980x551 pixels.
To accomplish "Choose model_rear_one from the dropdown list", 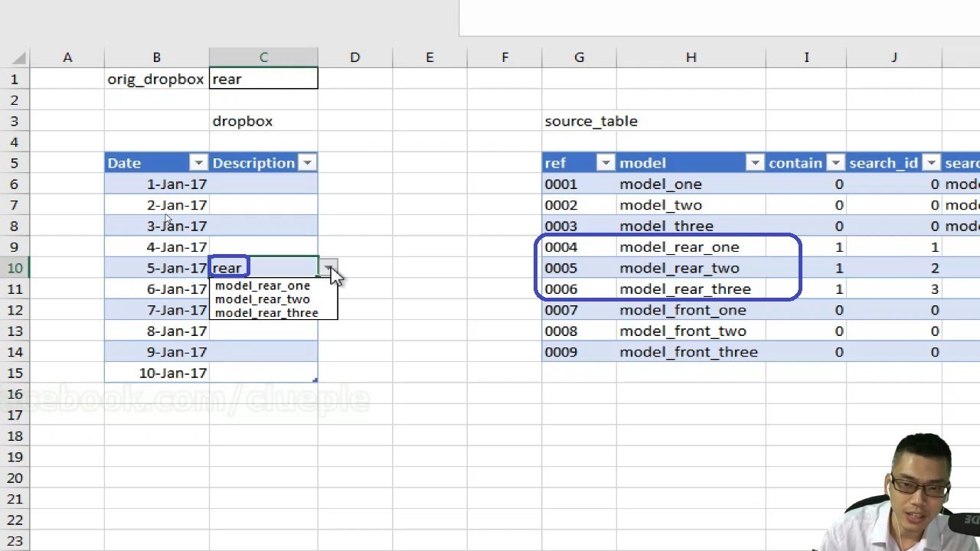I will pos(263,285).
